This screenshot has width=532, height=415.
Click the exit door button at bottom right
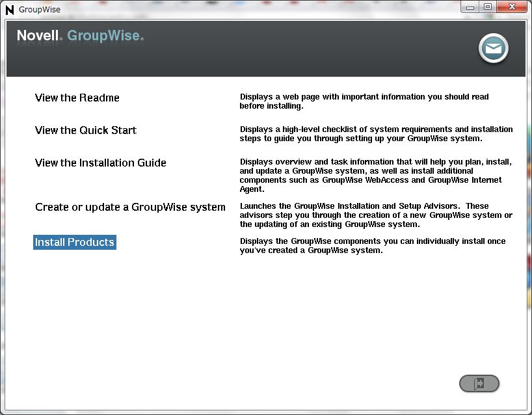click(x=479, y=383)
